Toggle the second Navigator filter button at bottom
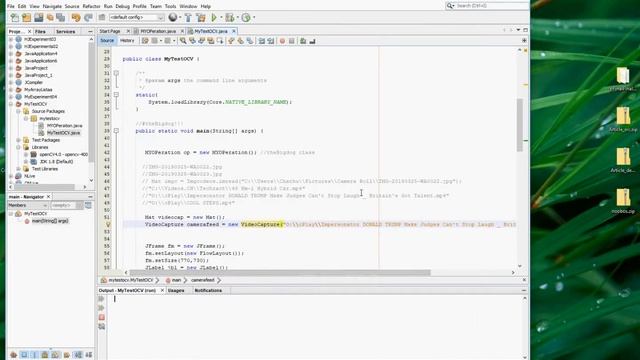 pyautogui.click(x=24, y=355)
